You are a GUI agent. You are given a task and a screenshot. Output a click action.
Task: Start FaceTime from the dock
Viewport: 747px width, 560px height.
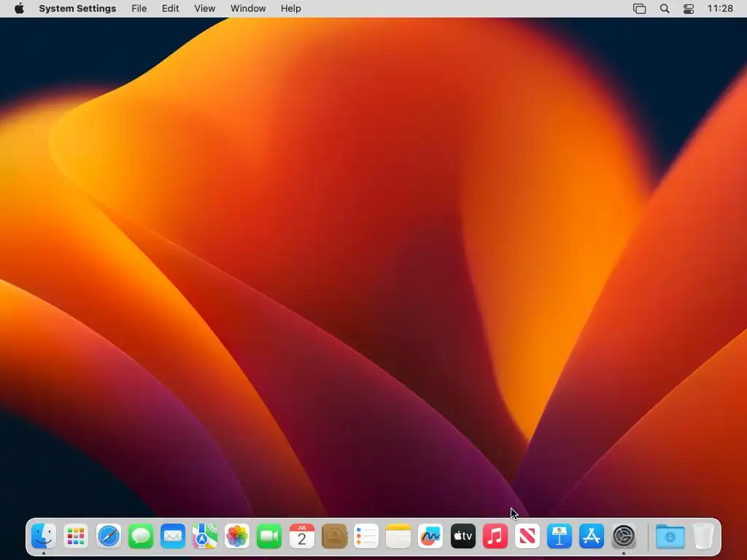coord(269,536)
